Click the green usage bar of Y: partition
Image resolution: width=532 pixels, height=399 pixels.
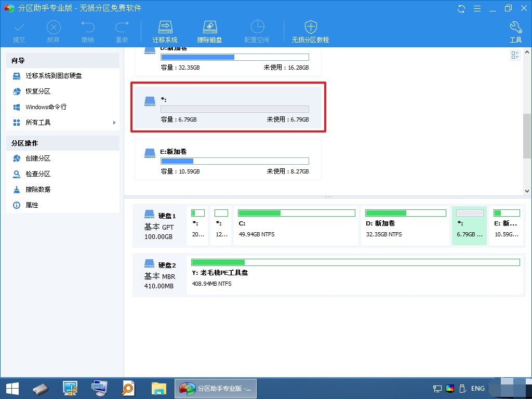(355, 262)
